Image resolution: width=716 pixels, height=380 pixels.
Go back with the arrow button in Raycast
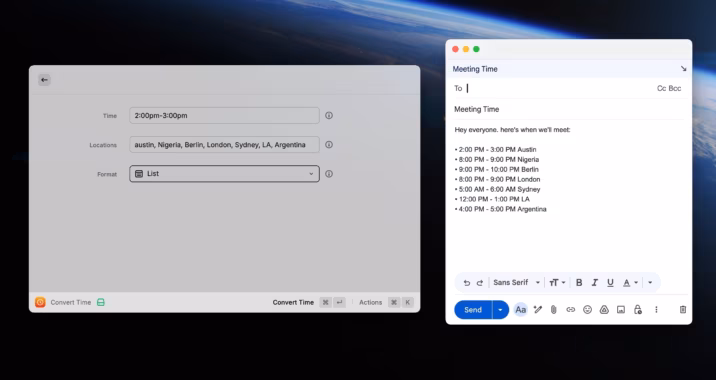coord(44,80)
